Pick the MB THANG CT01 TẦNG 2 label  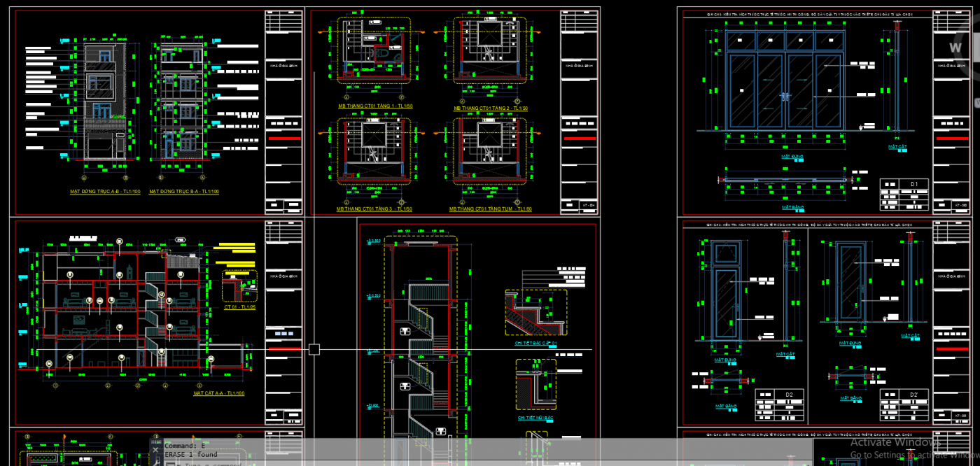[491, 108]
